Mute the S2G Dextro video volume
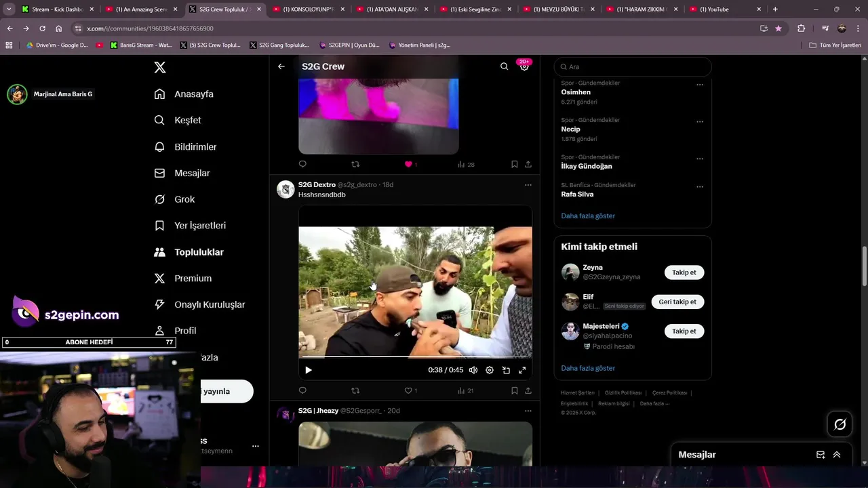This screenshot has height=488, width=868. pyautogui.click(x=473, y=370)
